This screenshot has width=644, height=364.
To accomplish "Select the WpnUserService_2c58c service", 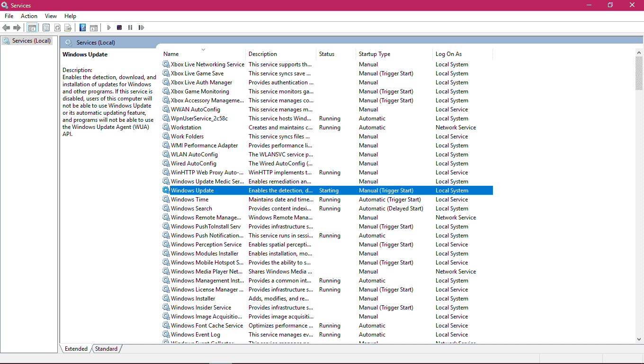I will (327, 118).
